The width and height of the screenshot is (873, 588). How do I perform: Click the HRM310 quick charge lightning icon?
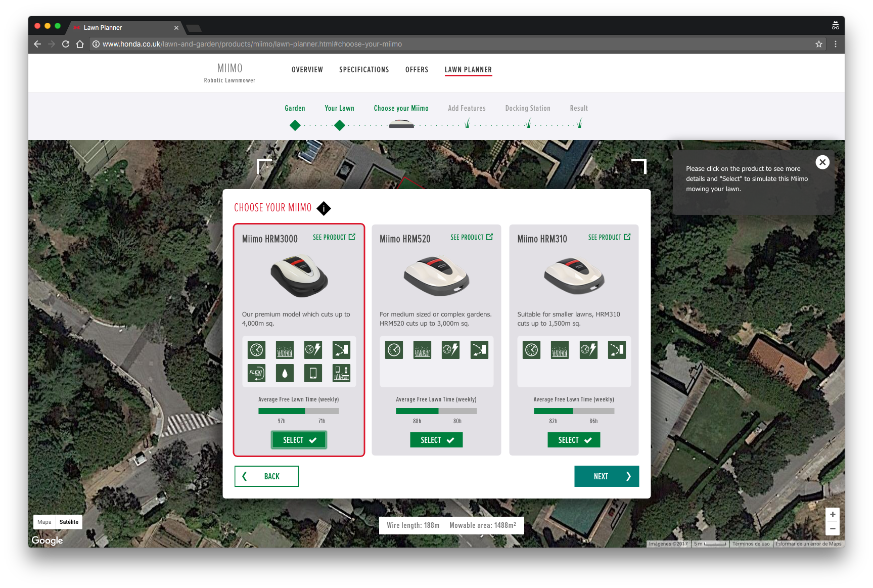[x=588, y=350]
